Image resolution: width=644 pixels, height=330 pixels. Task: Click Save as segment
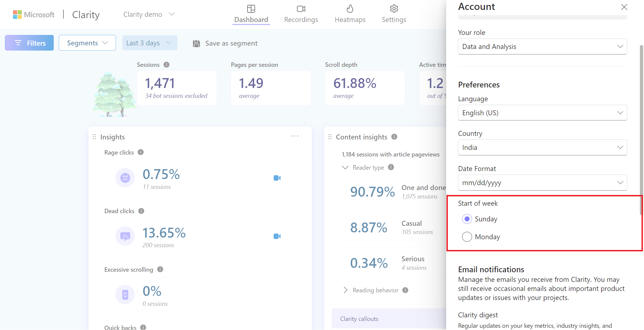[x=225, y=43]
